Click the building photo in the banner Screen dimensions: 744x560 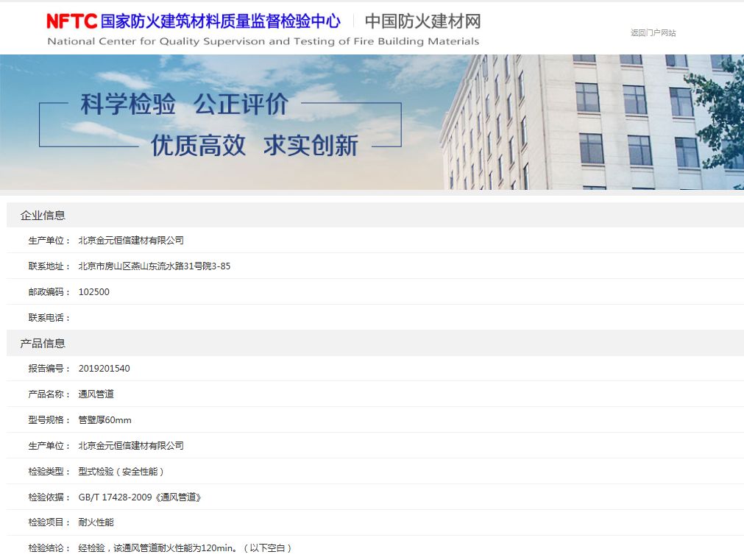589,125
